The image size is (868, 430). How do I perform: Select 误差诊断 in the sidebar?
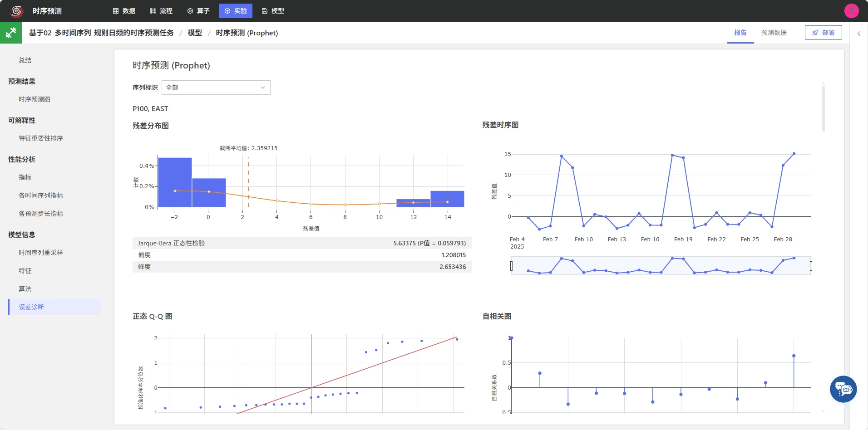click(54, 307)
